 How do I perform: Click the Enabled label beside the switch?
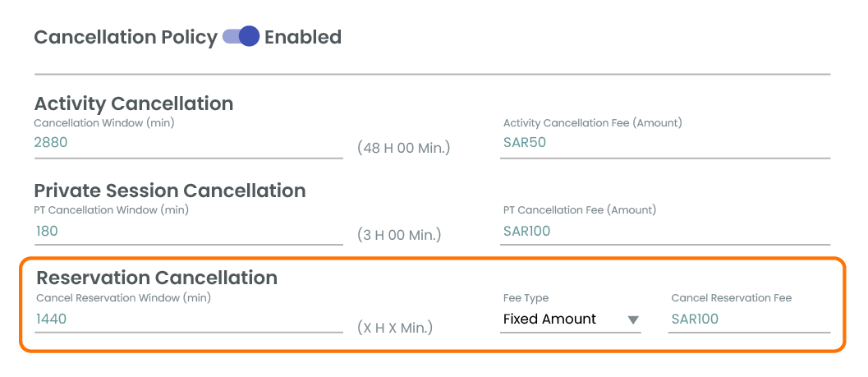click(x=302, y=37)
